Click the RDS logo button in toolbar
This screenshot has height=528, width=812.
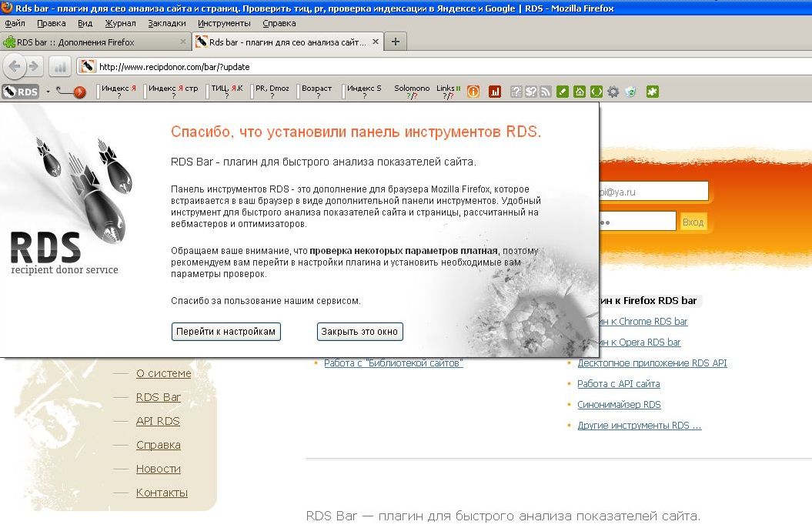(x=21, y=92)
